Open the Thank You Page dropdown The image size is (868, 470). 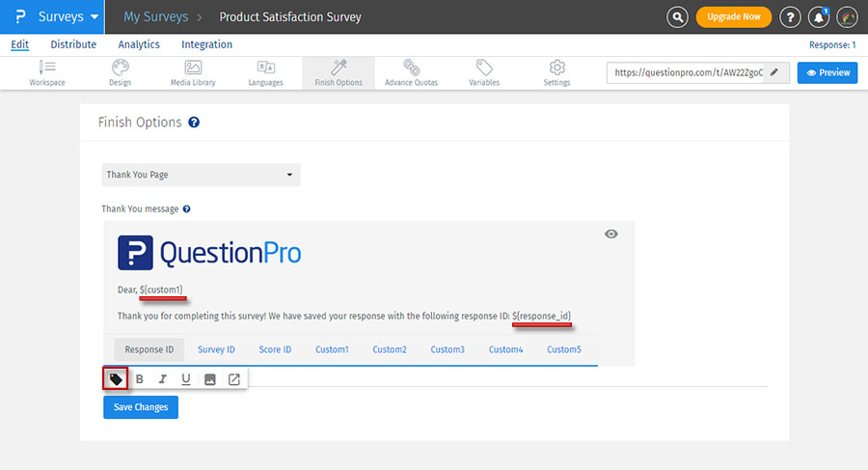pyautogui.click(x=201, y=175)
